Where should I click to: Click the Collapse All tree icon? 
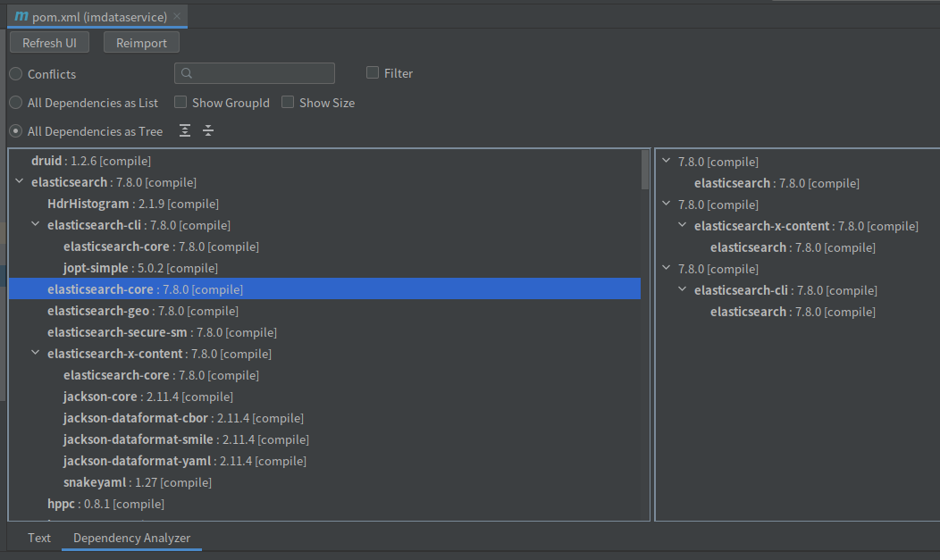(x=208, y=130)
